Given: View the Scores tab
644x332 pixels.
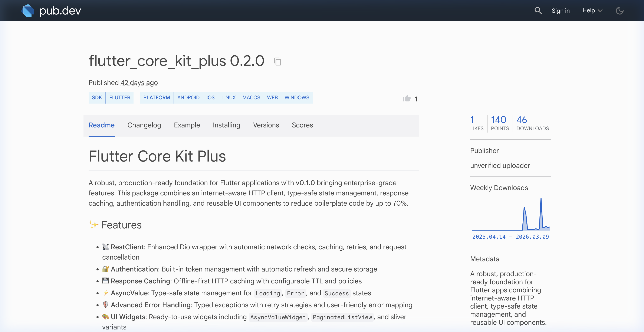Looking at the screenshot, I should coord(302,125).
